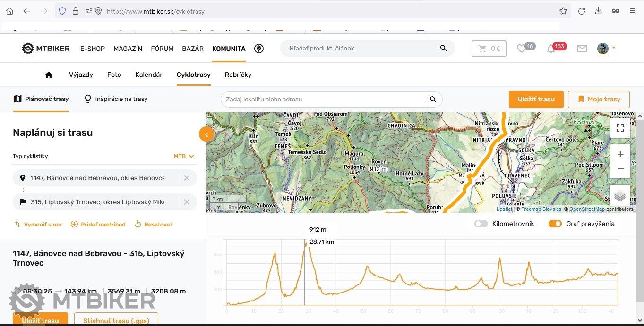The image size is (644, 326).
Task: Click the Vymeniť smer link
Action: coord(38,225)
